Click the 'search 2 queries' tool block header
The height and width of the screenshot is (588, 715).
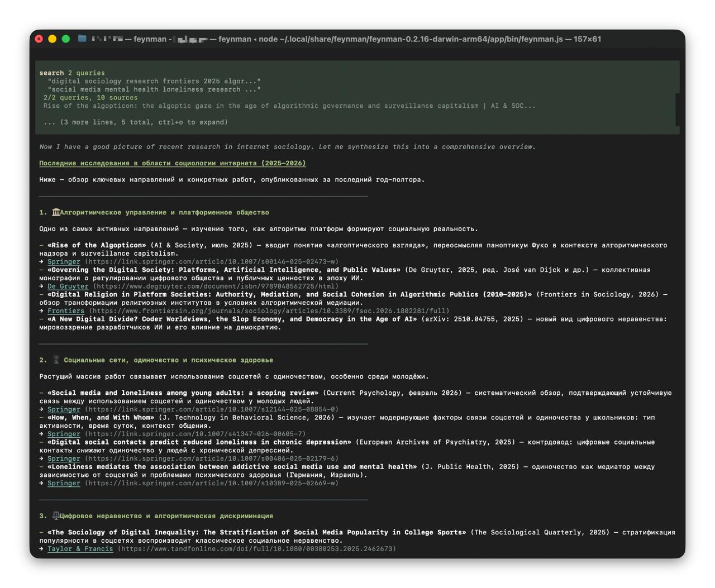pos(72,73)
